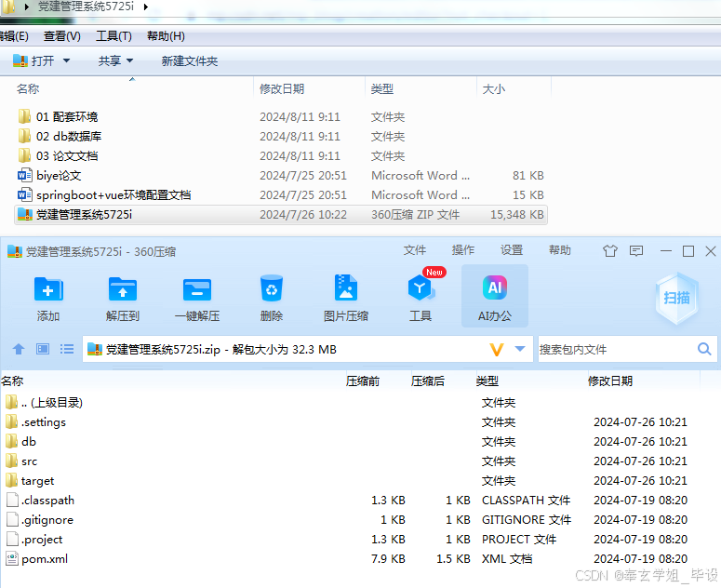Switch to the list view mode button
This screenshot has width=721, height=588.
67,349
